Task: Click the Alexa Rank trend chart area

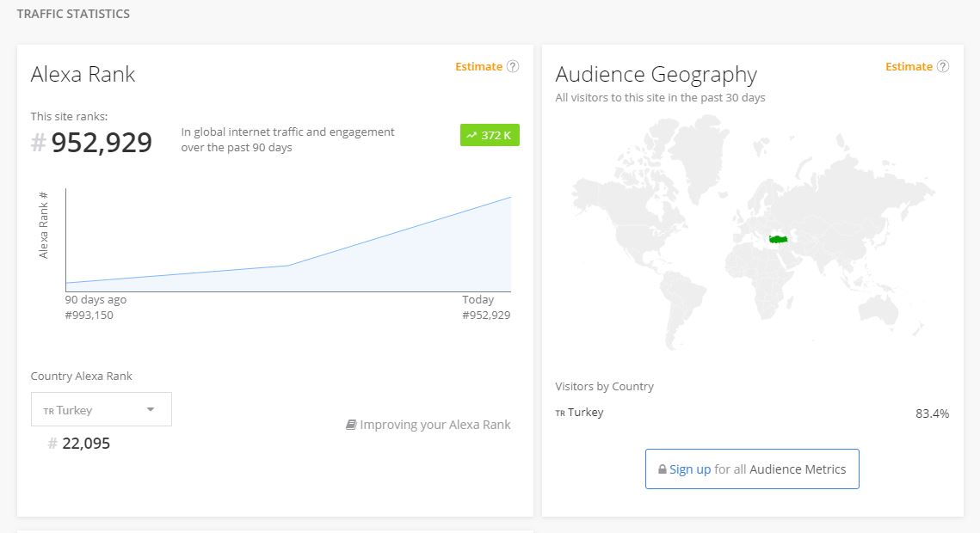Action: 288,241
